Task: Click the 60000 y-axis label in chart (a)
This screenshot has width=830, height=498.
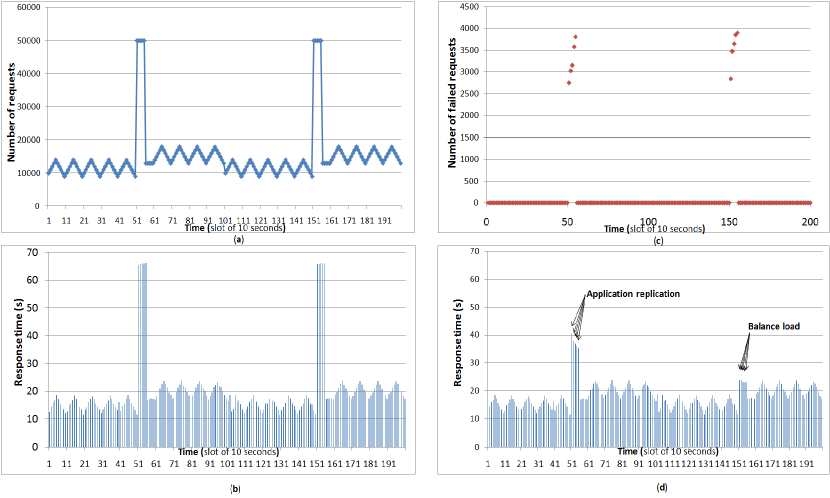Action: (29, 7)
